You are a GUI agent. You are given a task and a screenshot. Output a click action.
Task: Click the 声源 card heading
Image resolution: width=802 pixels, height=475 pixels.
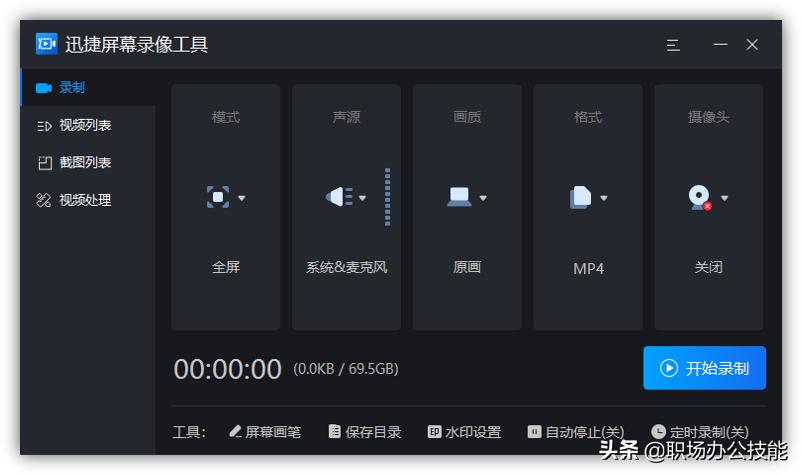click(x=346, y=117)
